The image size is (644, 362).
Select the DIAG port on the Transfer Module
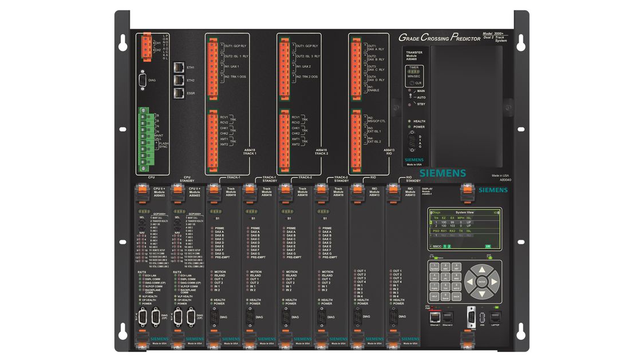pos(412,142)
